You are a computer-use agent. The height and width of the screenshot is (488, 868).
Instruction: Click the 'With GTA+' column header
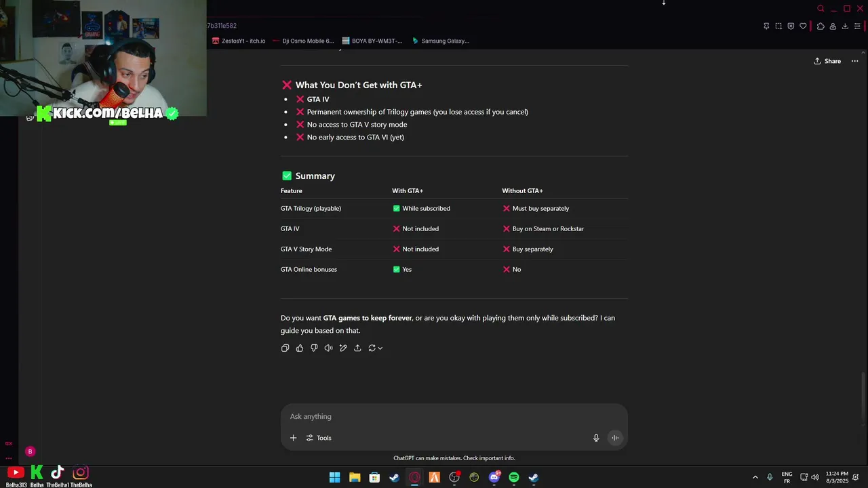coord(408,190)
